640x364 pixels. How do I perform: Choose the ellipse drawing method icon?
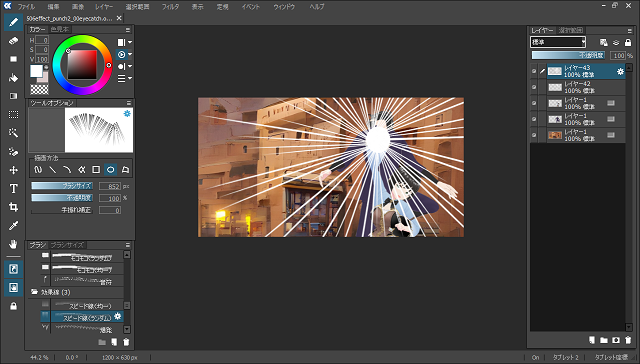pyautogui.click(x=111, y=169)
